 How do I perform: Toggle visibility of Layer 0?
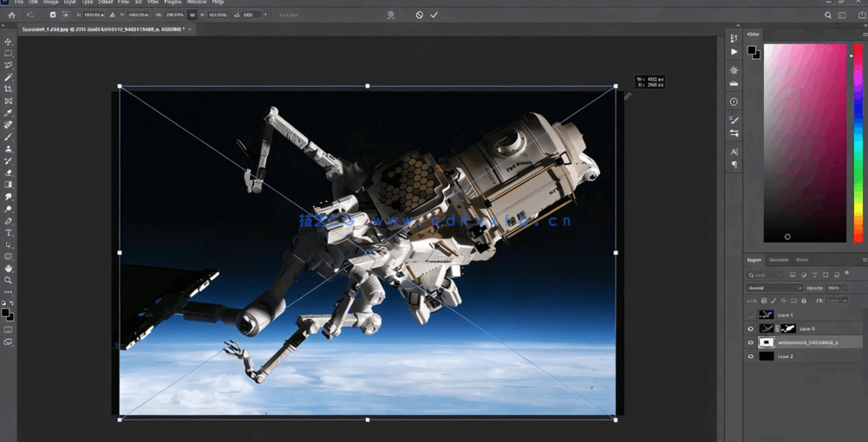coord(751,328)
